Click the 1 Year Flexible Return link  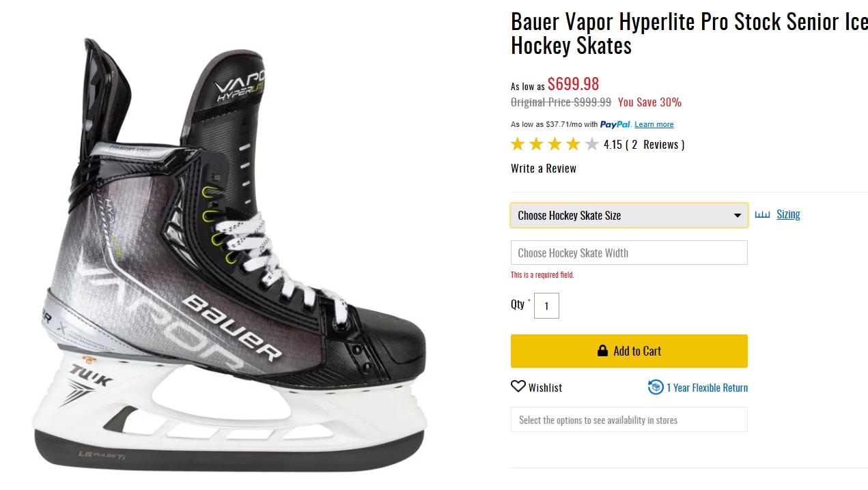coord(707,388)
